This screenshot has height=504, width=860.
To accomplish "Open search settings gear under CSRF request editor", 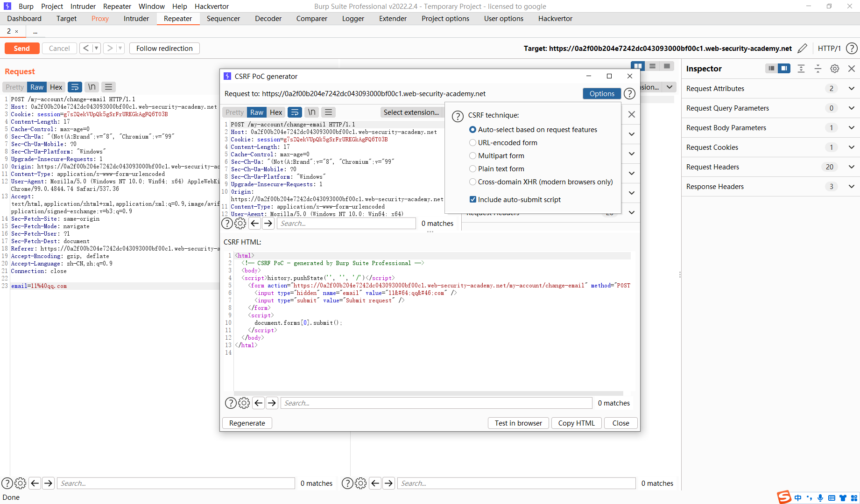I will (x=240, y=223).
